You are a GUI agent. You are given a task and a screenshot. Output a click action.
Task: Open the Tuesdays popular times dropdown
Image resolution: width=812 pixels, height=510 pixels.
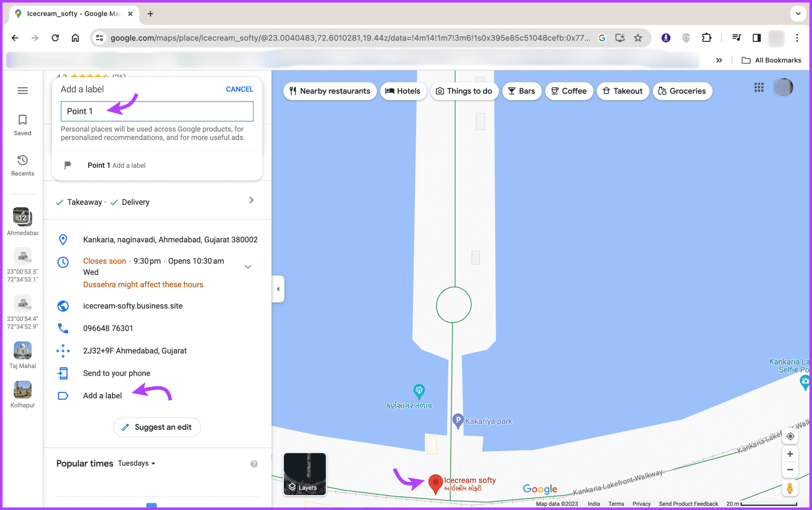tap(136, 463)
